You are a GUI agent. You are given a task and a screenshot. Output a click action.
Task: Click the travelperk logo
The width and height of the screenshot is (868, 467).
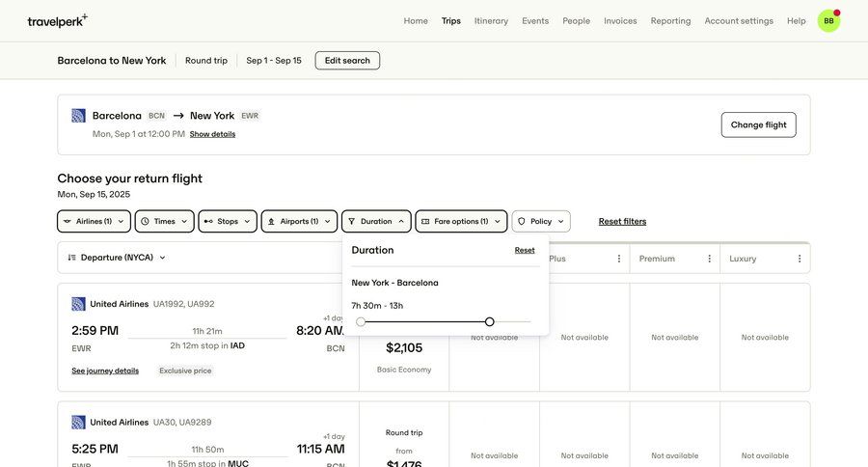57,20
